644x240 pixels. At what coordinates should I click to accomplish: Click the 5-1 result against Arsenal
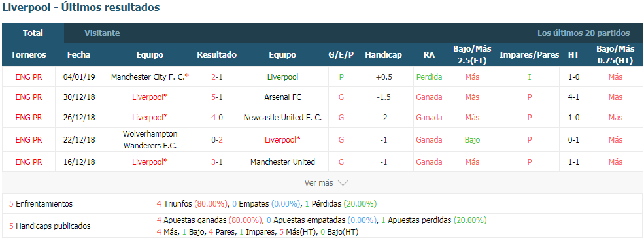pyautogui.click(x=217, y=97)
